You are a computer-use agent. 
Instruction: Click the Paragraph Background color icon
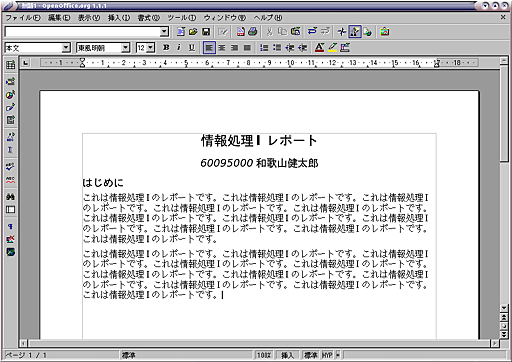pos(345,48)
